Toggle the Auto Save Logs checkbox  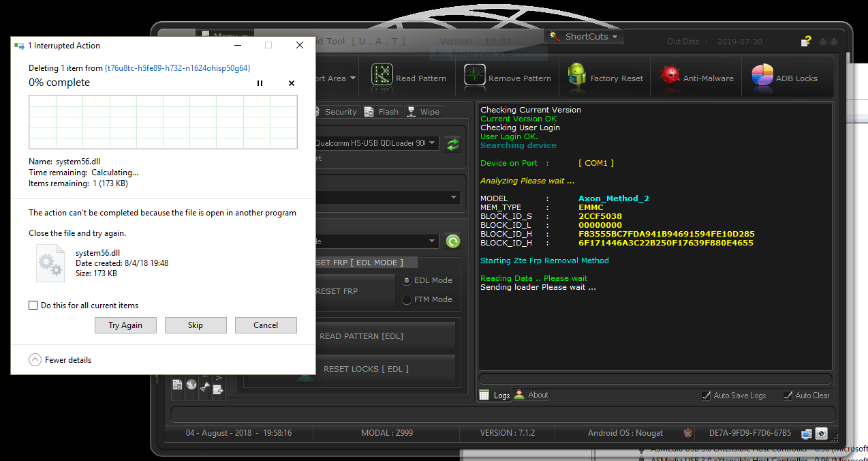706,396
